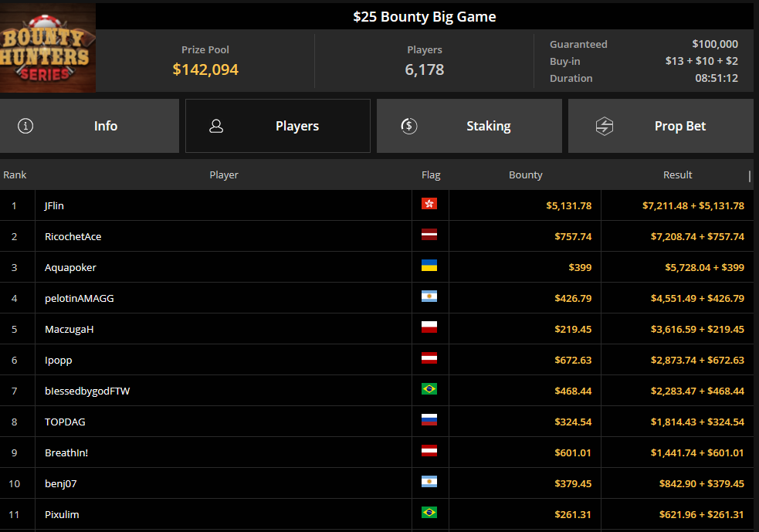Click TOPDAG's Russia flag icon
This screenshot has width=759, height=532.
429,420
